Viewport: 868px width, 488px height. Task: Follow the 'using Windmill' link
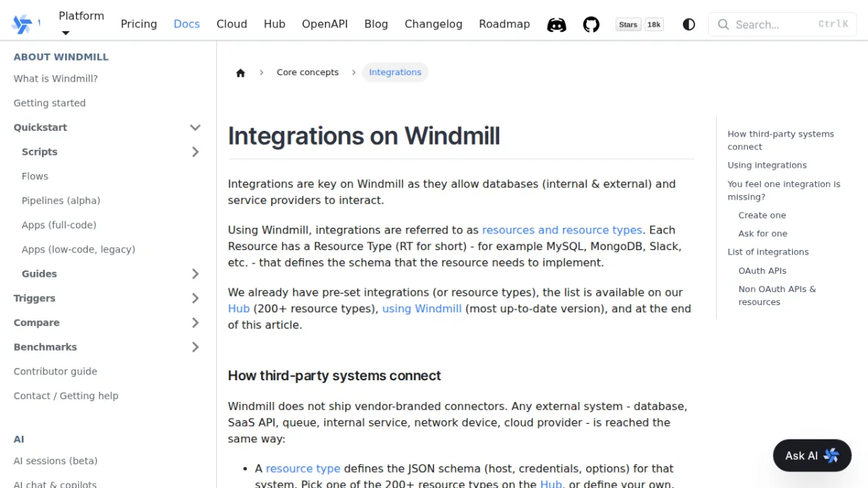click(x=422, y=309)
